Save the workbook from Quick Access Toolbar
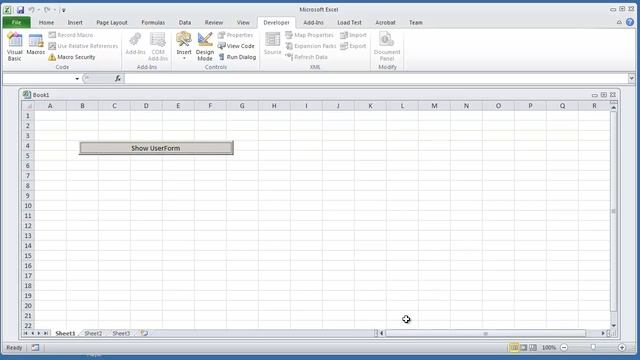This screenshot has height=360, width=640. (20, 9)
